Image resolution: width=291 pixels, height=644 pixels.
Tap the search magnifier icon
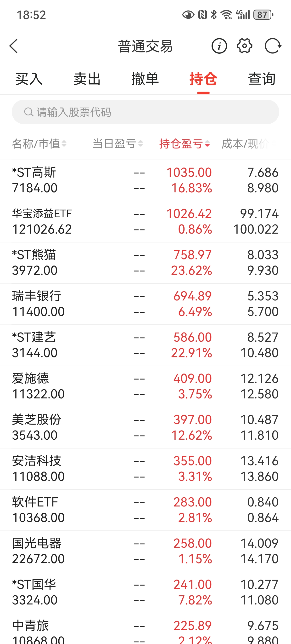click(28, 112)
